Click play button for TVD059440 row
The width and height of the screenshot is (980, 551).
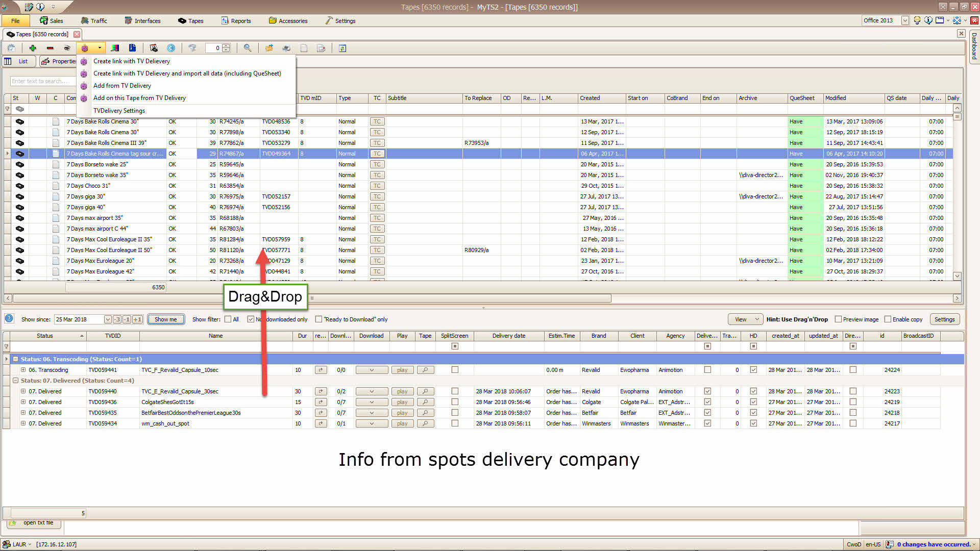pyautogui.click(x=402, y=391)
